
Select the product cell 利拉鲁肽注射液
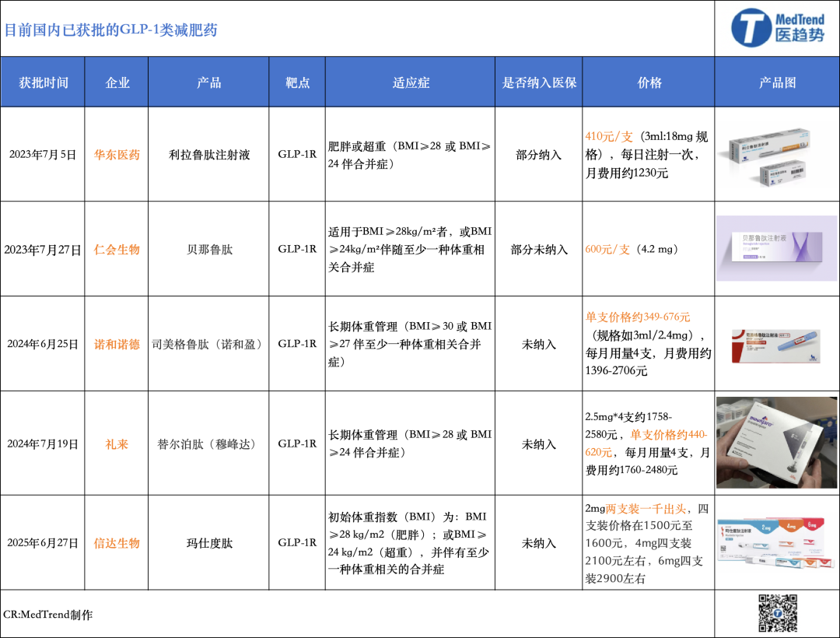[209, 155]
